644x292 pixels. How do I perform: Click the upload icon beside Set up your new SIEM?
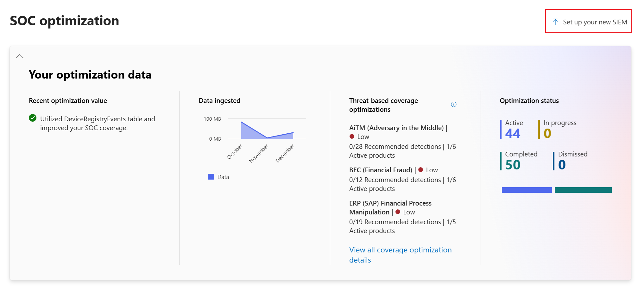556,22
